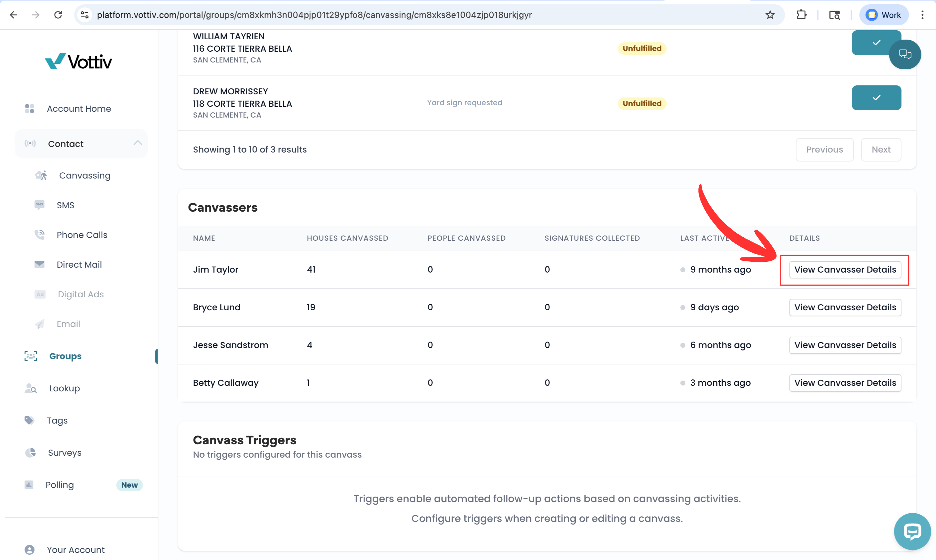Image resolution: width=936 pixels, height=560 pixels.
Task: Click the Surveys pie chart icon
Action: (30, 452)
